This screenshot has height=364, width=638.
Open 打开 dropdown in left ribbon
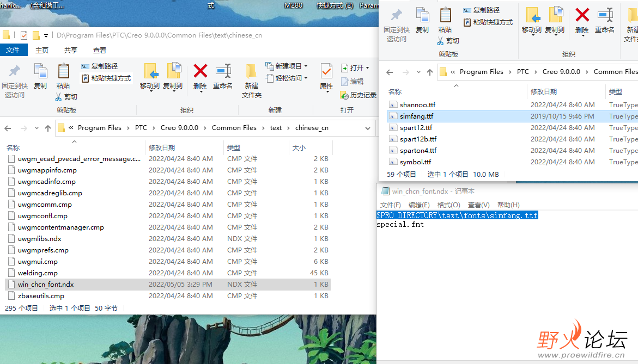355,67
